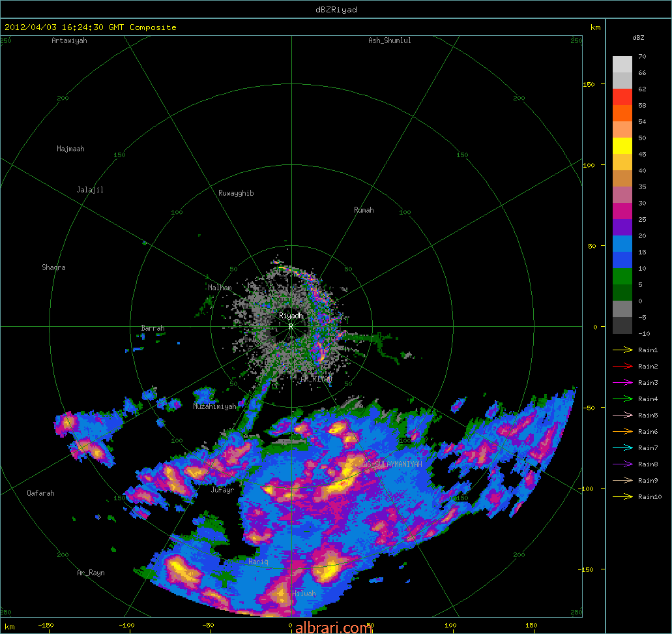This screenshot has width=672, height=634.
Task: Select the Rain9 arrow icon
Action: (622, 481)
